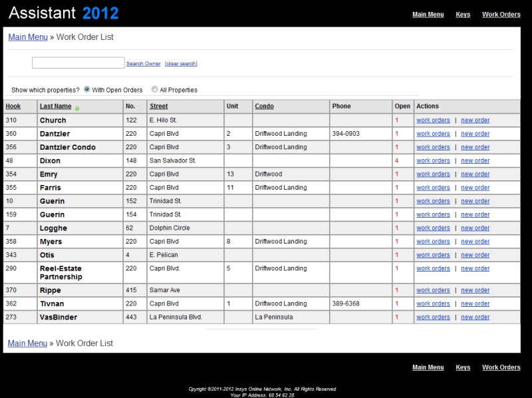The image size is (532, 398).
Task: Click inside the owner search text box
Action: pos(78,63)
